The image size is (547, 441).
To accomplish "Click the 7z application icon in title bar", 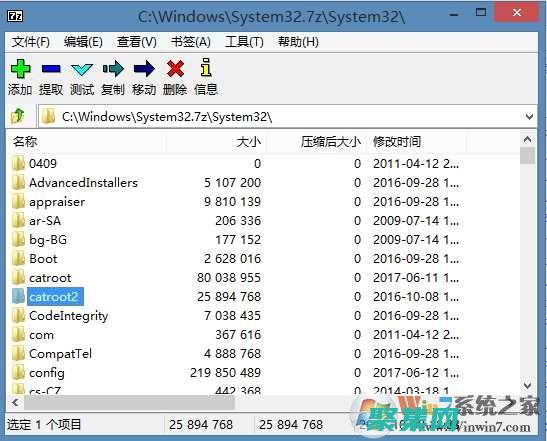I will click(15, 16).
